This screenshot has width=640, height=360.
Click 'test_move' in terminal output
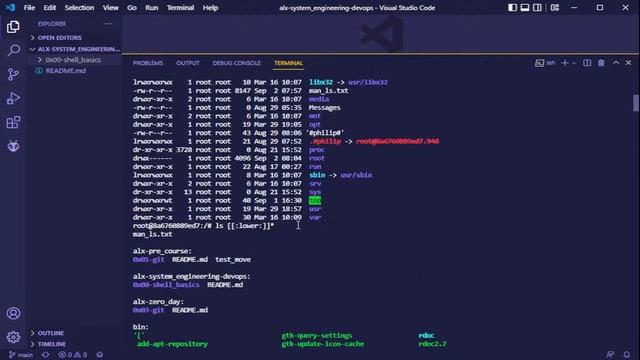233,260
